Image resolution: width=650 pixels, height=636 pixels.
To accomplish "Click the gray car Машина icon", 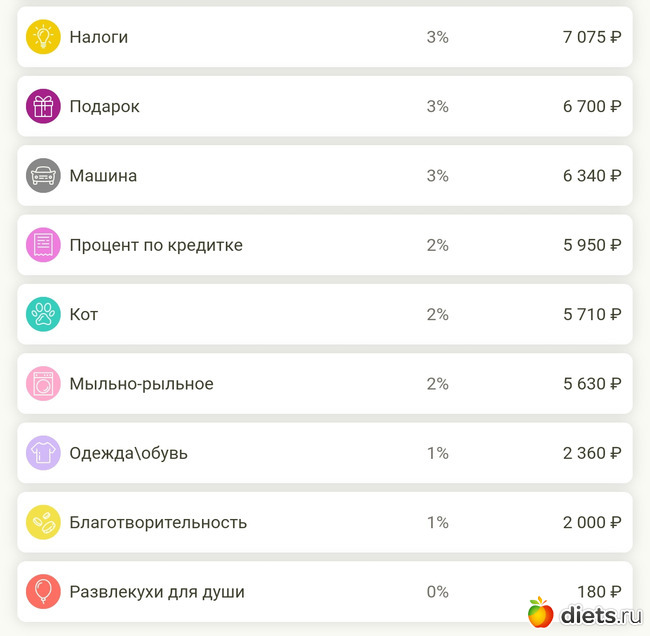I will pos(43,176).
